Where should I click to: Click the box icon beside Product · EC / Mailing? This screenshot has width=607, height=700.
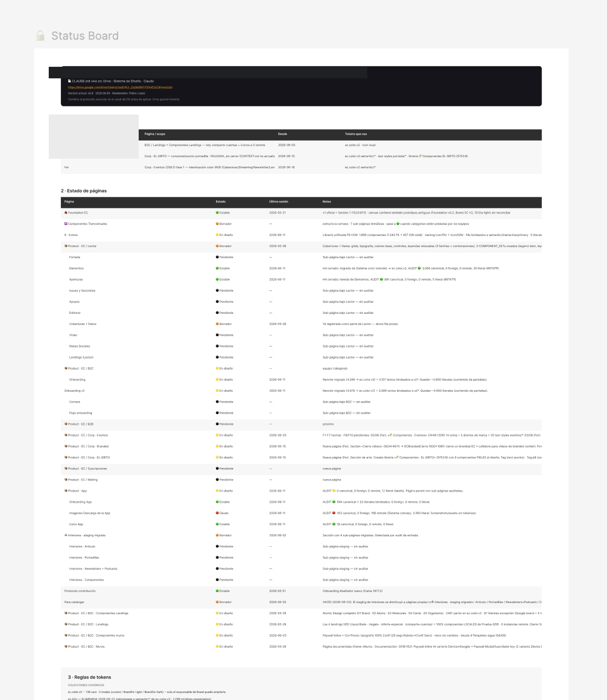66,480
